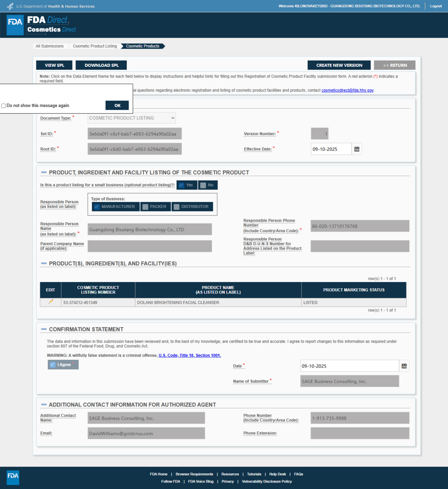Image resolution: width=448 pixels, height=489 pixels.
Task: Open the Effective Date calendar picker
Action: 357,149
